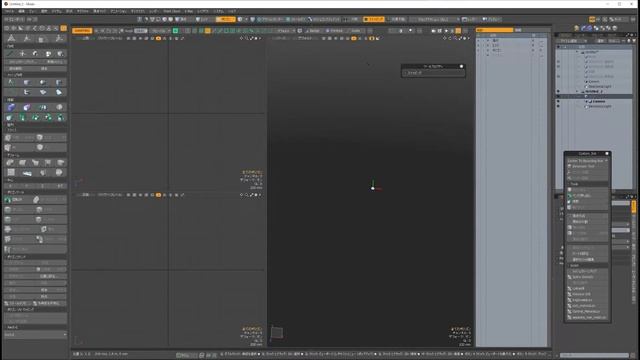This screenshot has width=640, height=360.
Task: Click orange camera icon in top-left viewport header
Action: (158, 38)
